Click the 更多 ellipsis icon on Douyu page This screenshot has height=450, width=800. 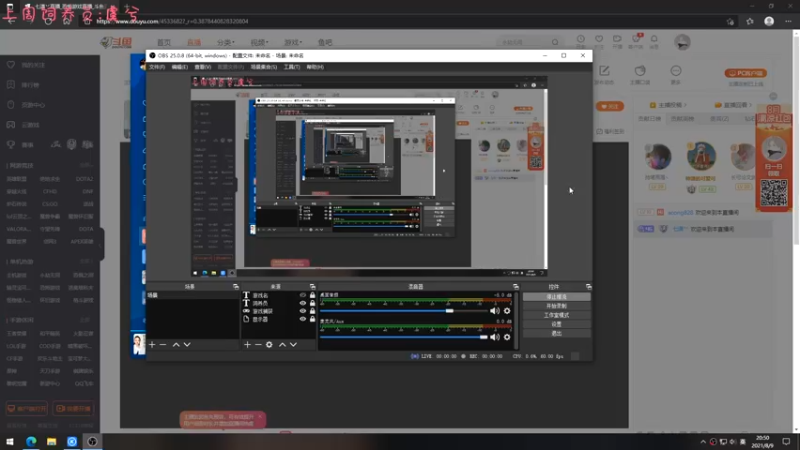point(676,71)
